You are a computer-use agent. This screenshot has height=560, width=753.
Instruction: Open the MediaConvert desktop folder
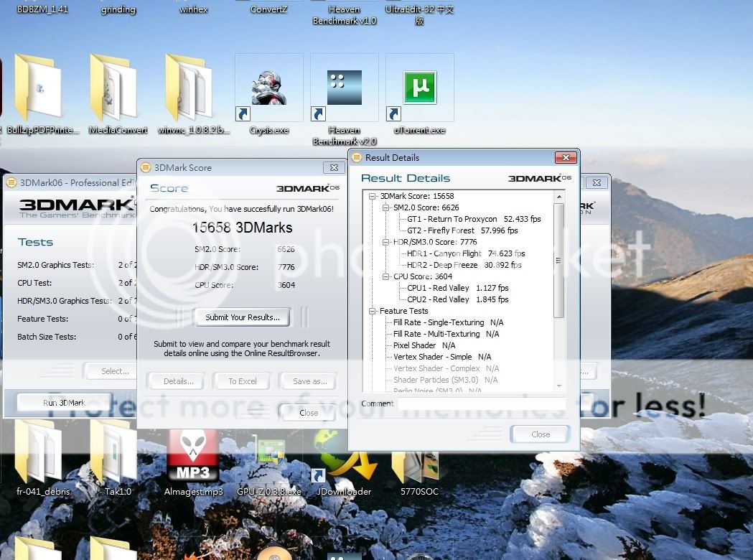pyautogui.click(x=114, y=87)
